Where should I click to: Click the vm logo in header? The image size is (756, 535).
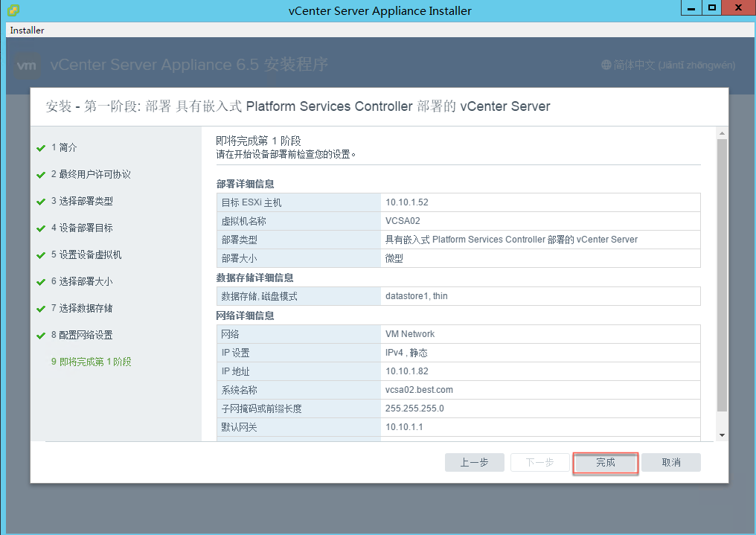(26, 65)
